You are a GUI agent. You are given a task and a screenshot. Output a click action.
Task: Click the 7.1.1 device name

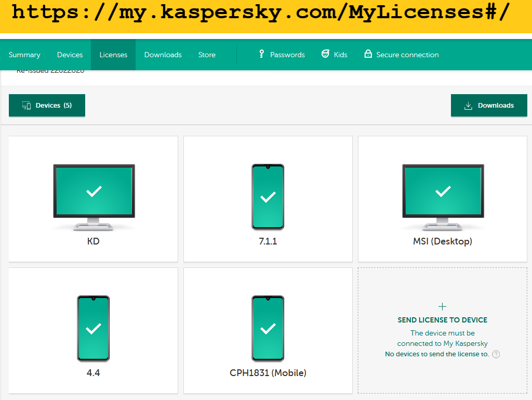[268, 241]
